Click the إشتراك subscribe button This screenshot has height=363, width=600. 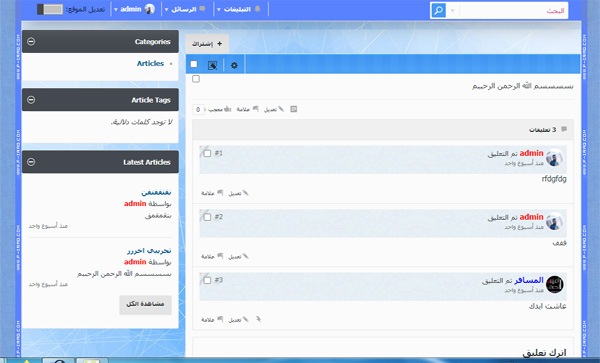(207, 44)
